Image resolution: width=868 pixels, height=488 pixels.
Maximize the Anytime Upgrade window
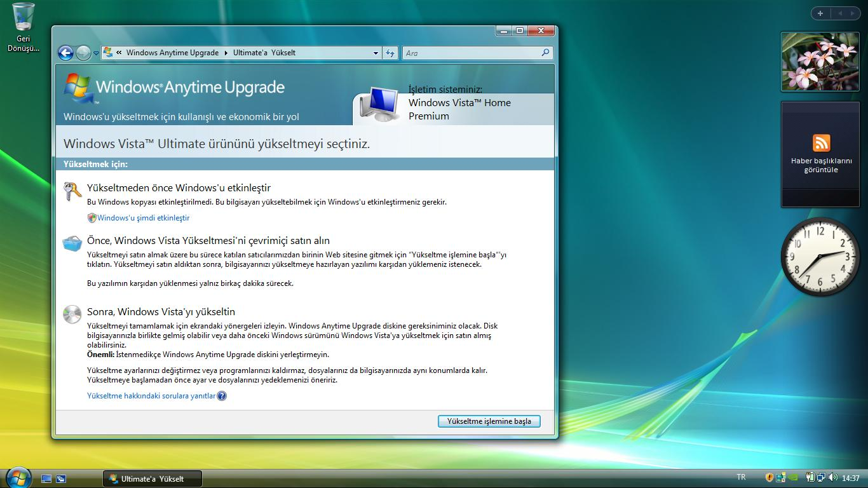520,30
